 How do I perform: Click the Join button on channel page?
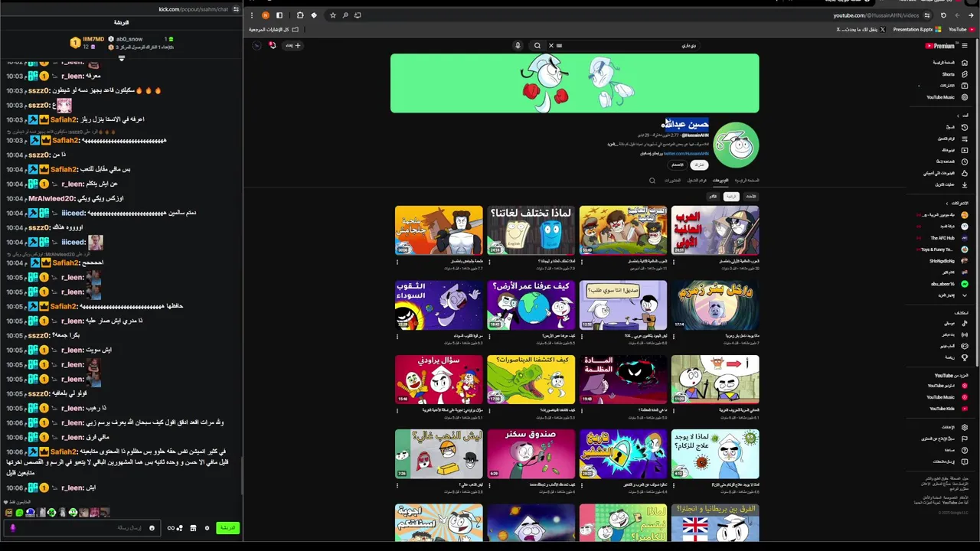point(678,165)
